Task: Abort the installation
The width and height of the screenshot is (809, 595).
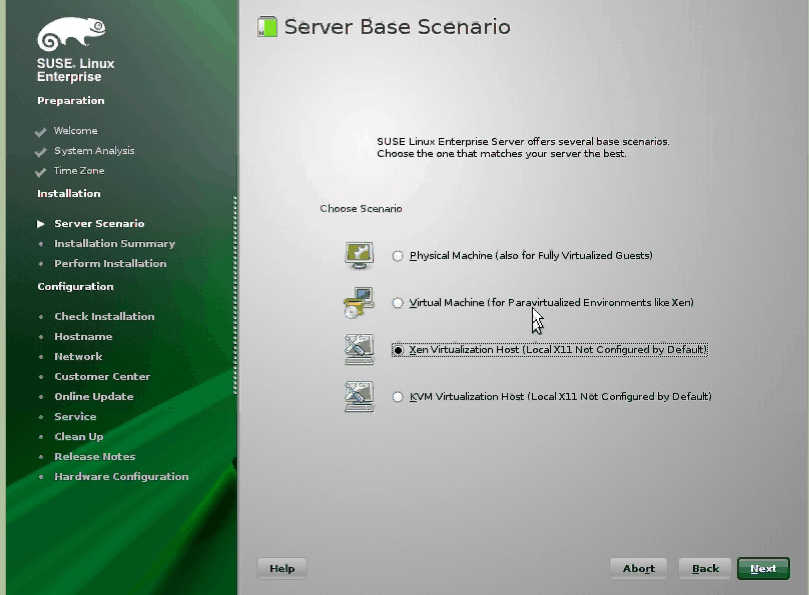Action: pyautogui.click(x=639, y=568)
